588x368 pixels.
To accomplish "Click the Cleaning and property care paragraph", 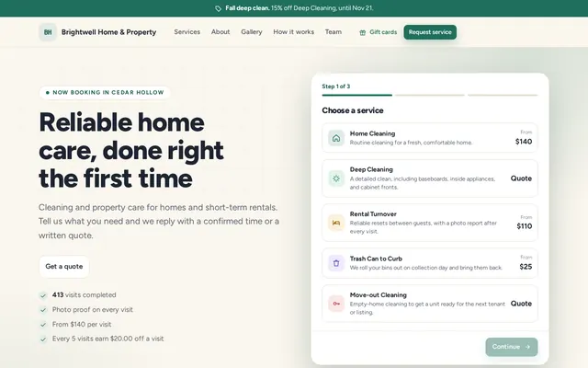I will (x=159, y=222).
